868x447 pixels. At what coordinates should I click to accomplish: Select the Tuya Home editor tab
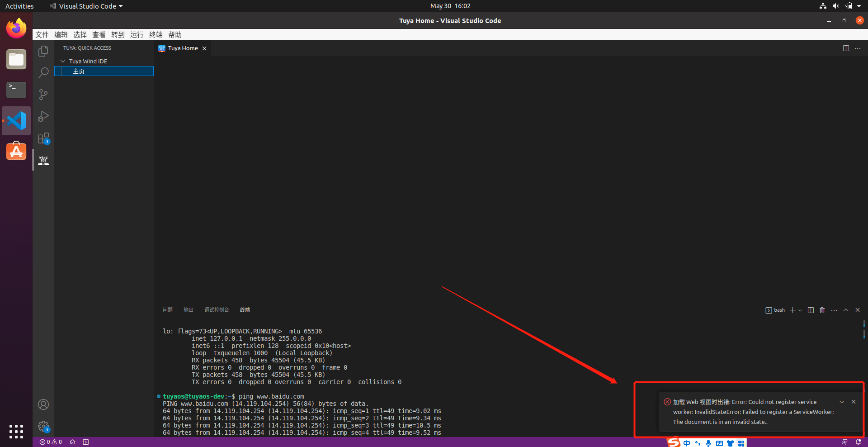click(x=183, y=48)
